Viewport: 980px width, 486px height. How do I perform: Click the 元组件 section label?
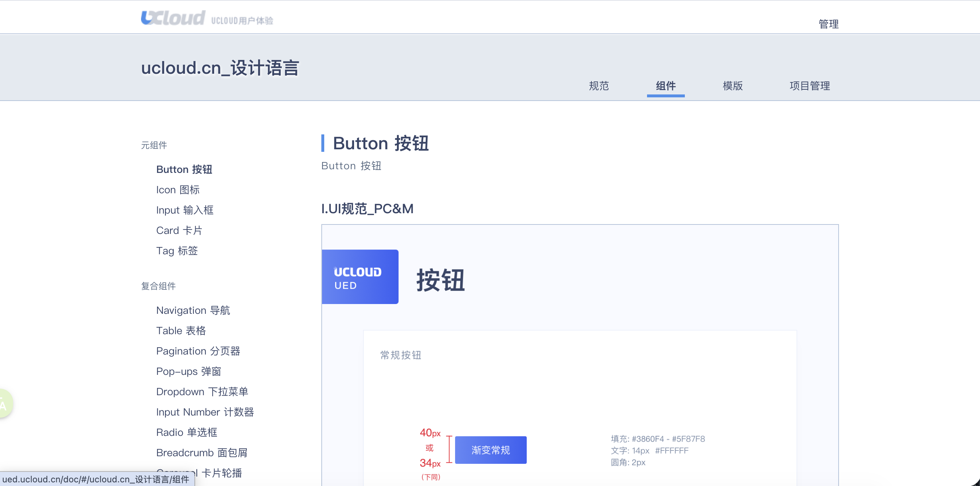(x=154, y=145)
